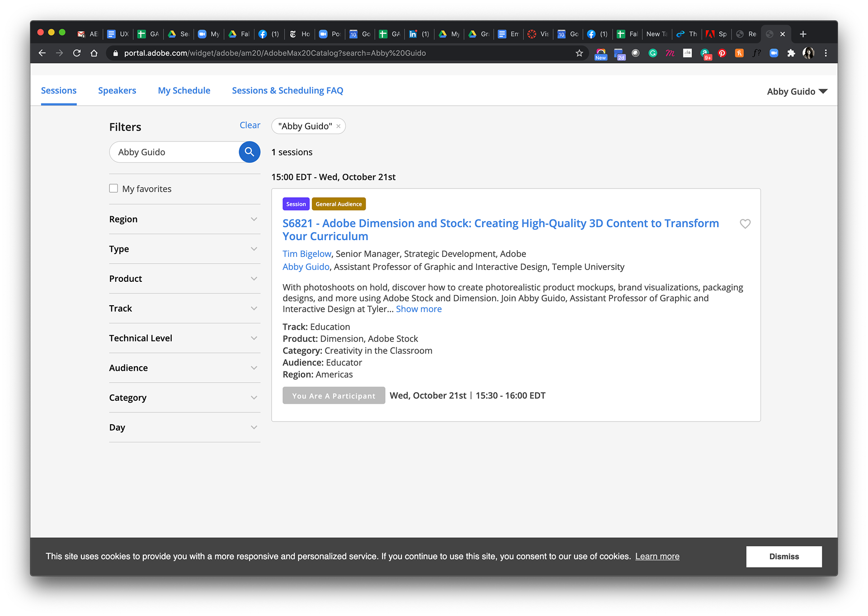Open the Grammarly extension

652,53
